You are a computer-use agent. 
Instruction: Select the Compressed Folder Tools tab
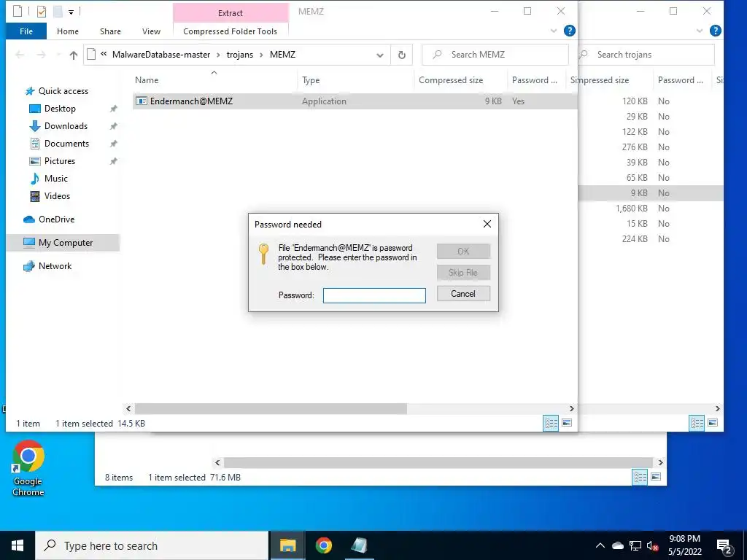coord(230,31)
